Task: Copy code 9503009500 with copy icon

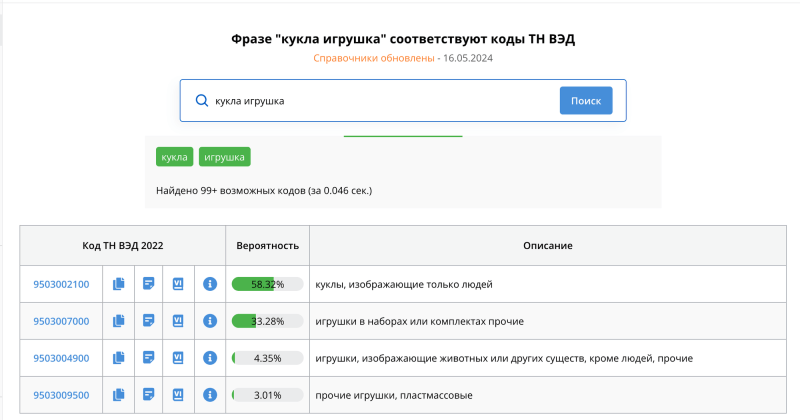Action: [x=118, y=394]
